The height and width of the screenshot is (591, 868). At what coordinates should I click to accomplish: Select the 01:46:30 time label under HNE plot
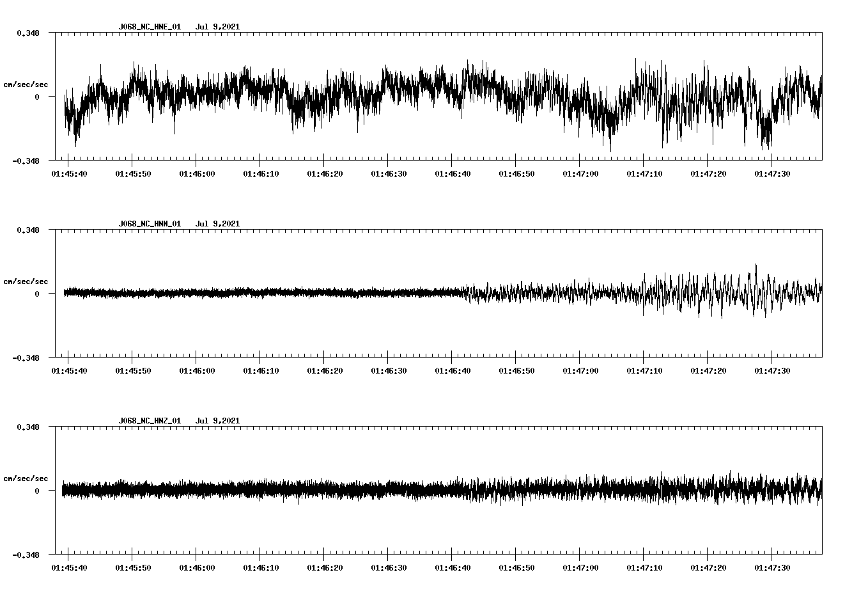(389, 174)
